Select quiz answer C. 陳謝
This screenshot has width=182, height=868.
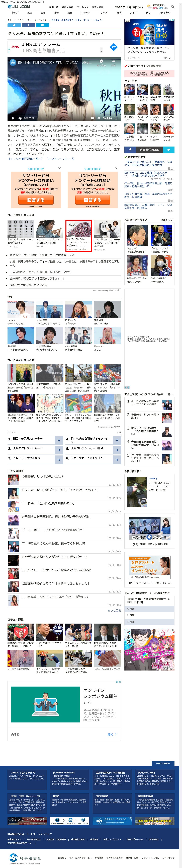(x=149, y=622)
